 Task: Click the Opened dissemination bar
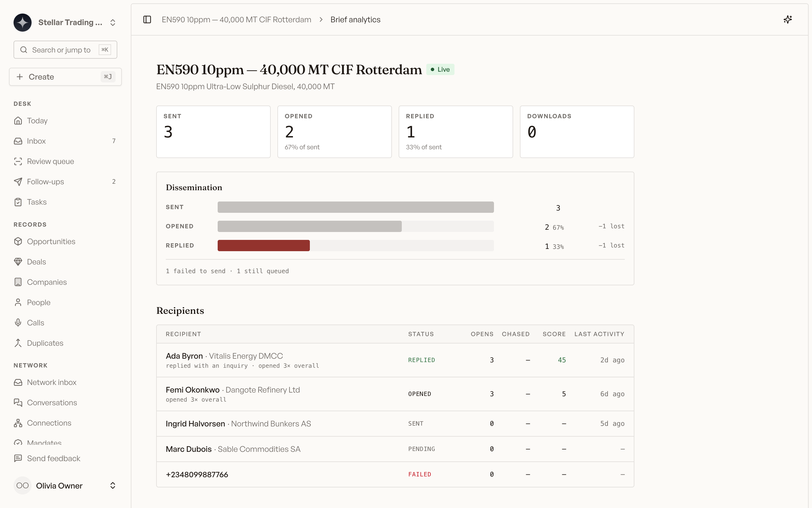[x=310, y=226]
